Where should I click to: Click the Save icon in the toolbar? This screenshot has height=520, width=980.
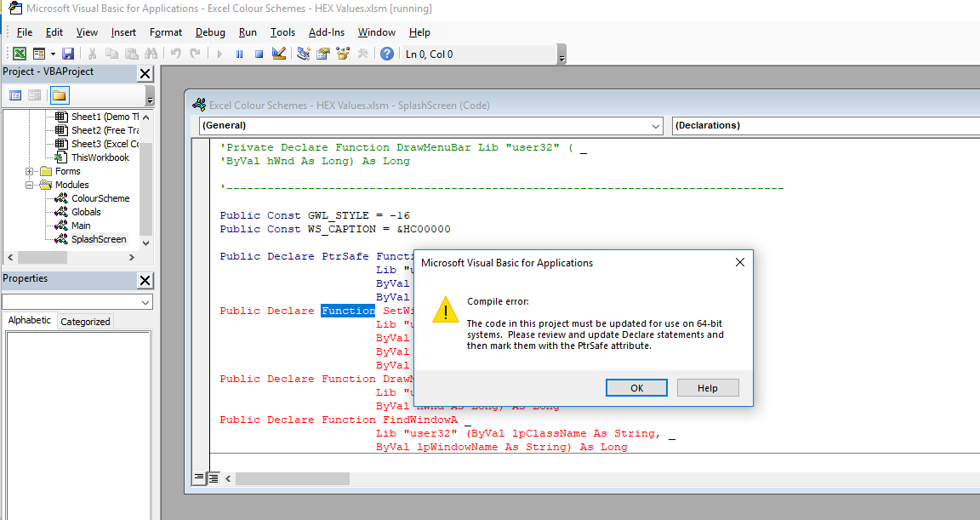68,54
